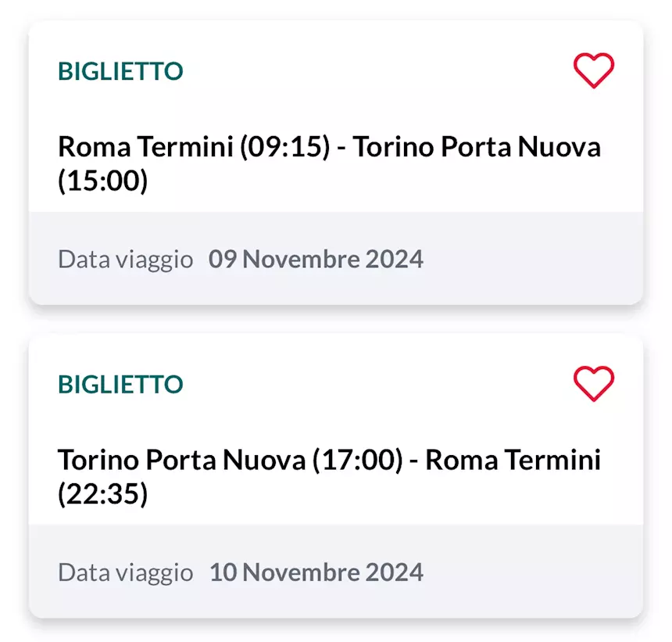Click the date 10 Novembre 2024

316,572
